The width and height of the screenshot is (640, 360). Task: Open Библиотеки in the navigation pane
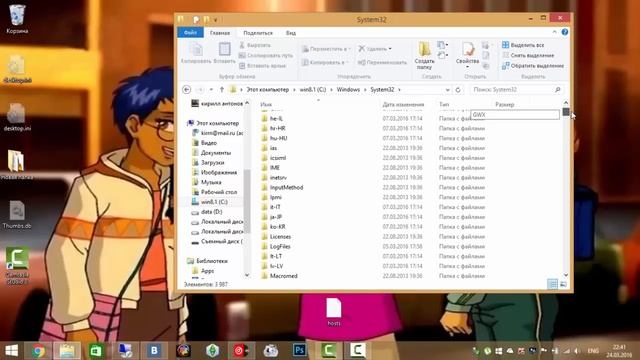[x=212, y=261]
